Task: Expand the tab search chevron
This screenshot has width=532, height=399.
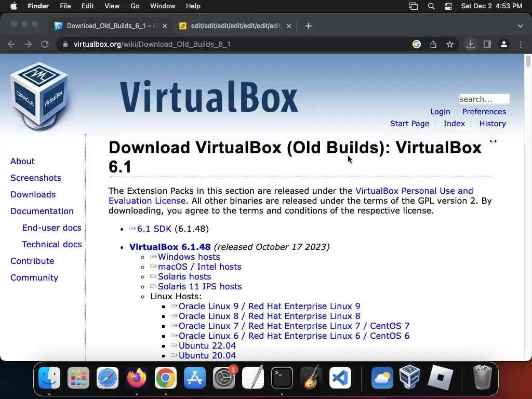Action: (521, 26)
